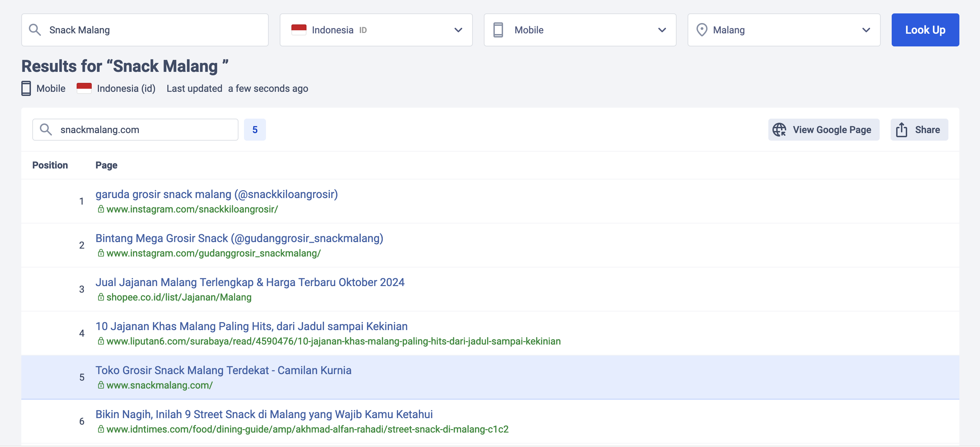Expand the Mobile device dropdown
This screenshot has height=447, width=980.
point(580,30)
